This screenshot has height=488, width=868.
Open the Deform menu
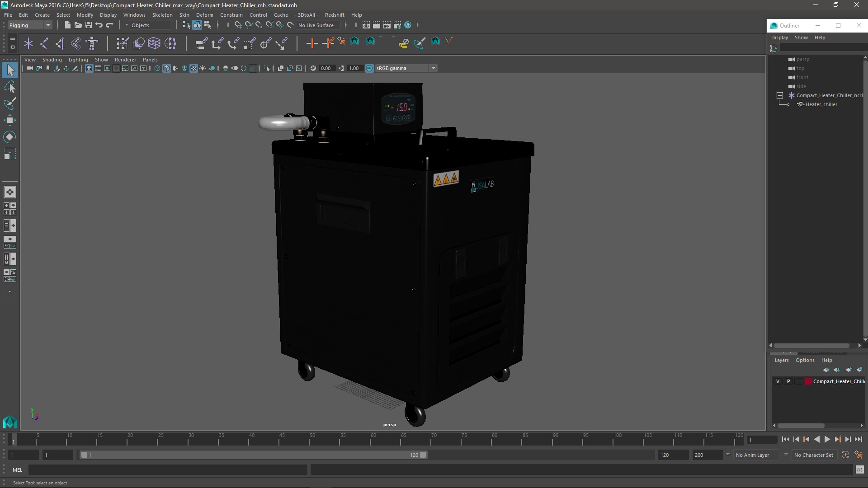click(x=204, y=15)
